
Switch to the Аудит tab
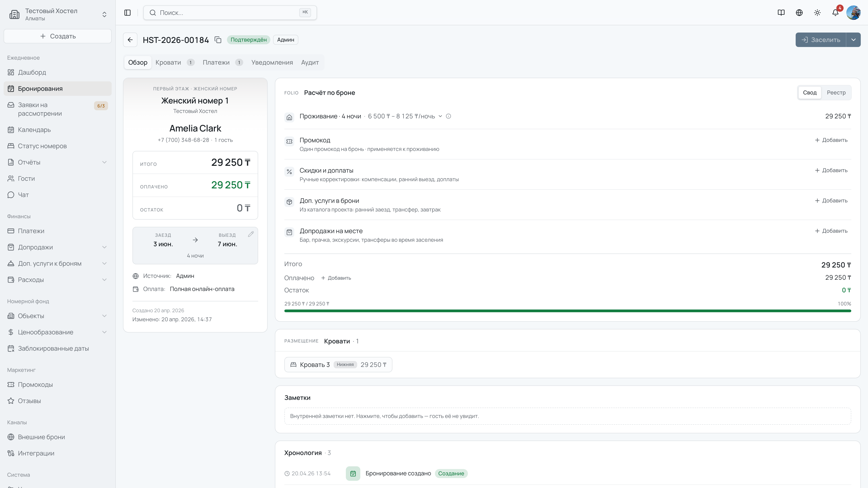tap(310, 63)
